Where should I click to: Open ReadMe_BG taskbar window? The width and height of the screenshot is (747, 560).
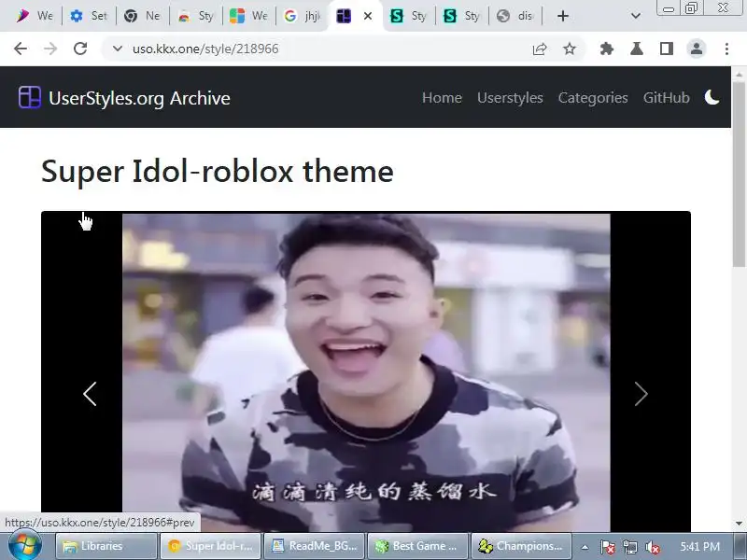pos(315,546)
